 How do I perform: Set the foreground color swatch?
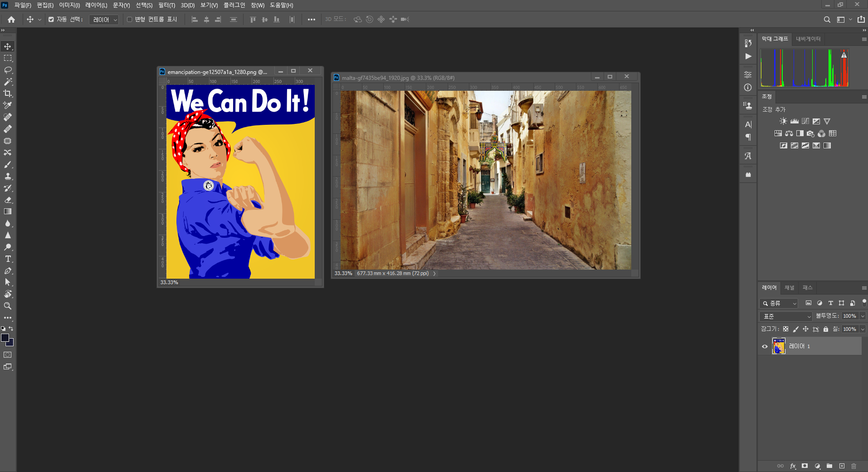tap(5, 338)
